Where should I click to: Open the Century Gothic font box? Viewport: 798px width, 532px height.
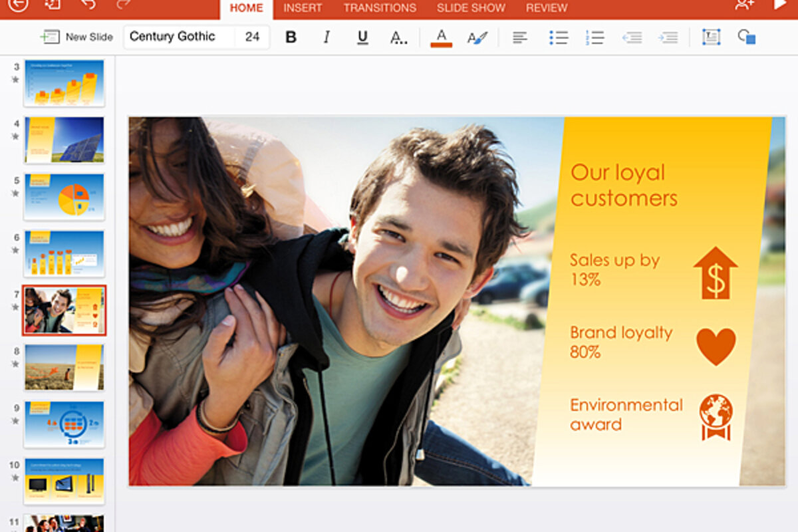click(x=180, y=37)
